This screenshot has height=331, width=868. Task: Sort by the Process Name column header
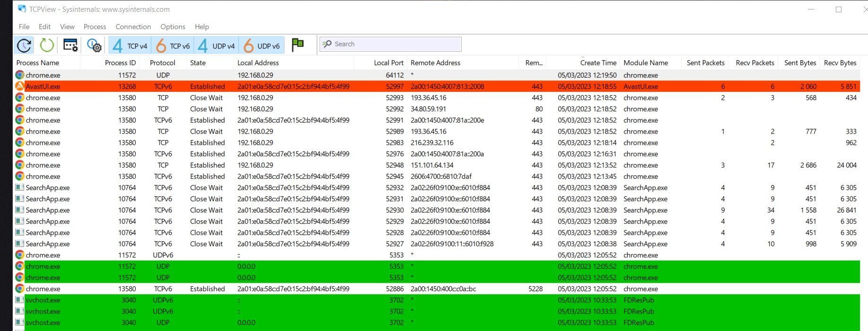[x=38, y=63]
